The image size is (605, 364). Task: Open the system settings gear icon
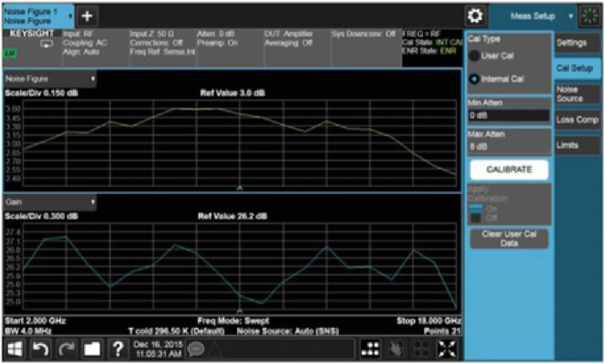[x=475, y=16]
